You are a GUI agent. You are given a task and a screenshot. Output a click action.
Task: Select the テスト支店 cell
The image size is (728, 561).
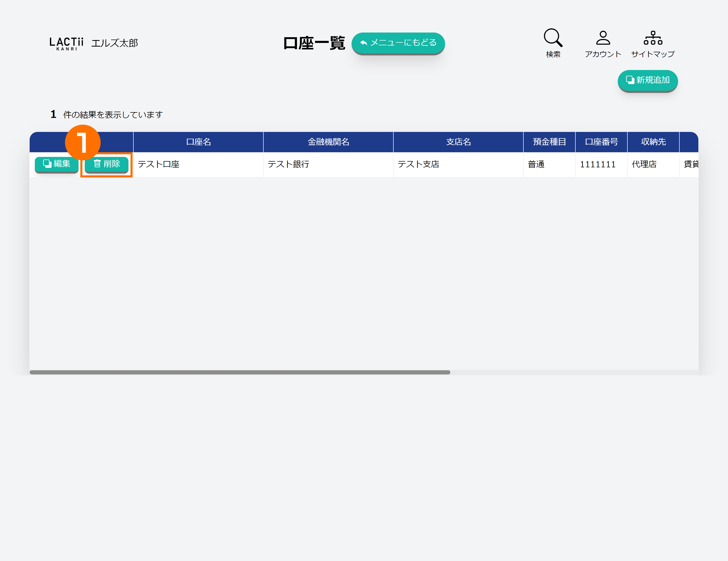click(x=418, y=164)
